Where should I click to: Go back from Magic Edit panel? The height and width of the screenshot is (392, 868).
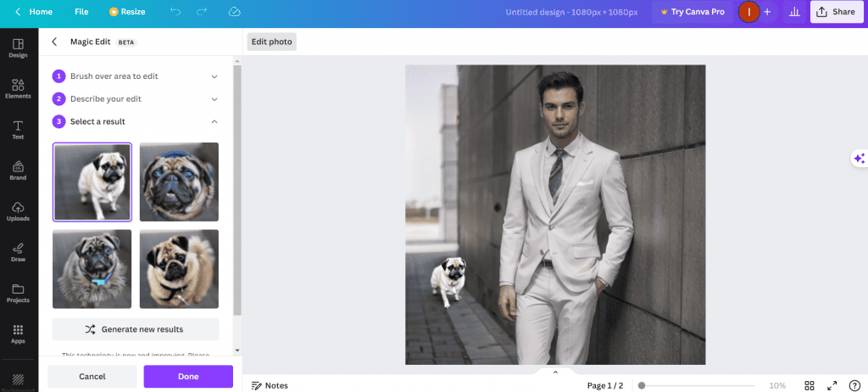pyautogui.click(x=55, y=42)
